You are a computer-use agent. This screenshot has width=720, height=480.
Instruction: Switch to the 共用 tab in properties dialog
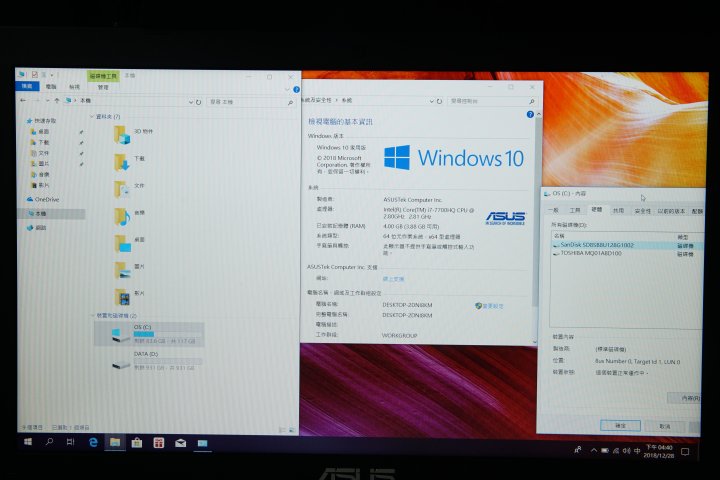coord(619,210)
